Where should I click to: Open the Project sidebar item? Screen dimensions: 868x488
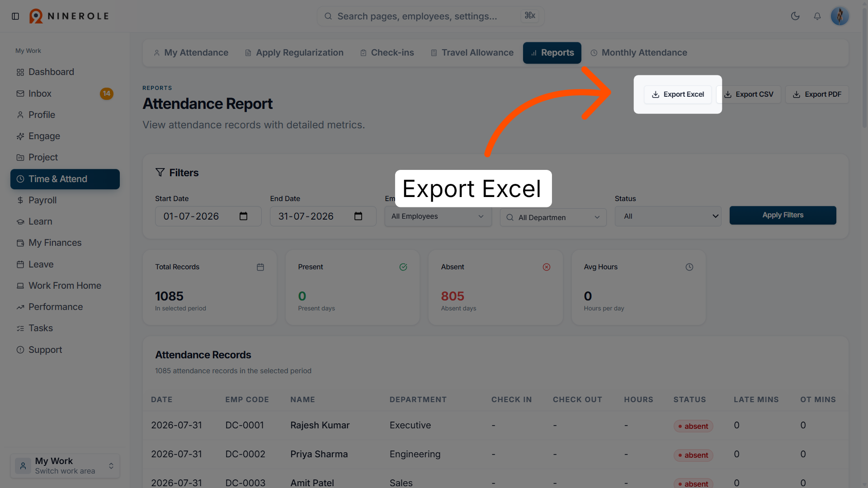coord(65,157)
